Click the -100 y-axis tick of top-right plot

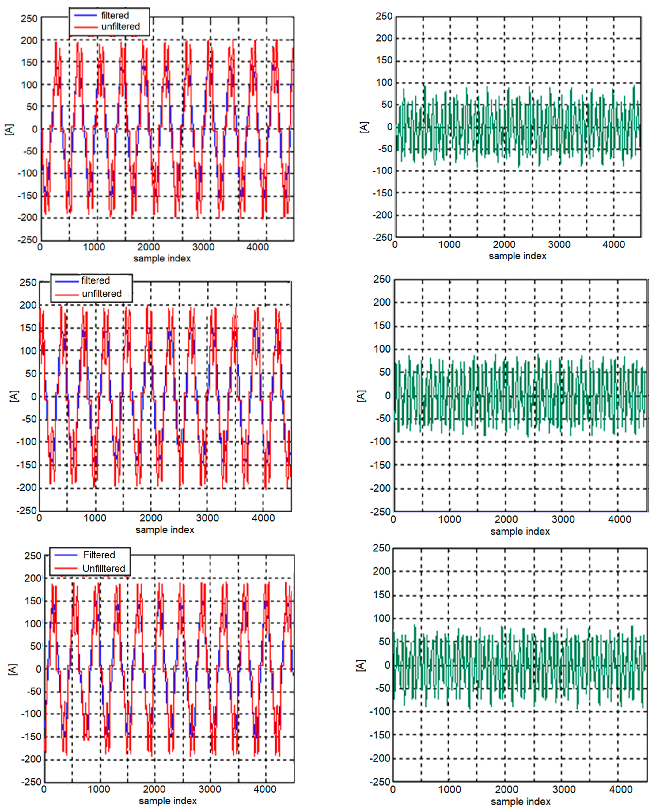tap(382, 170)
